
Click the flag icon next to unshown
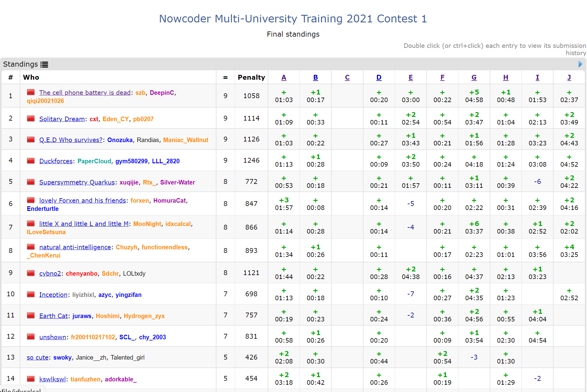(31, 337)
